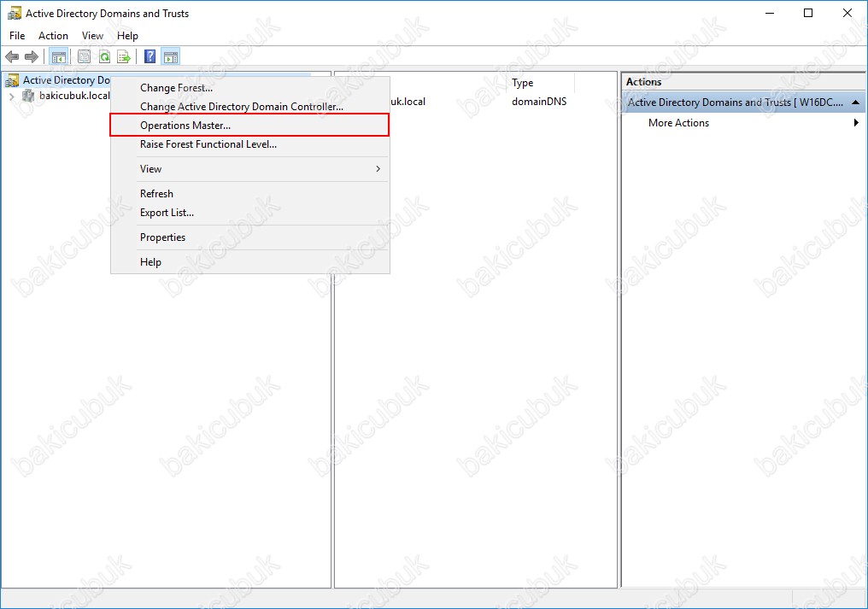Click the Forward arrow toolbar icon
The image size is (868, 609).
32,56
